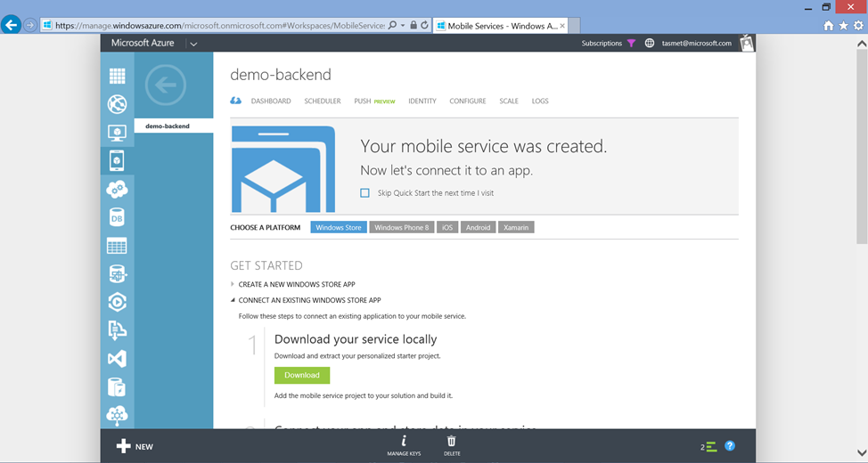Click the browser forward arrow button

pos(30,25)
